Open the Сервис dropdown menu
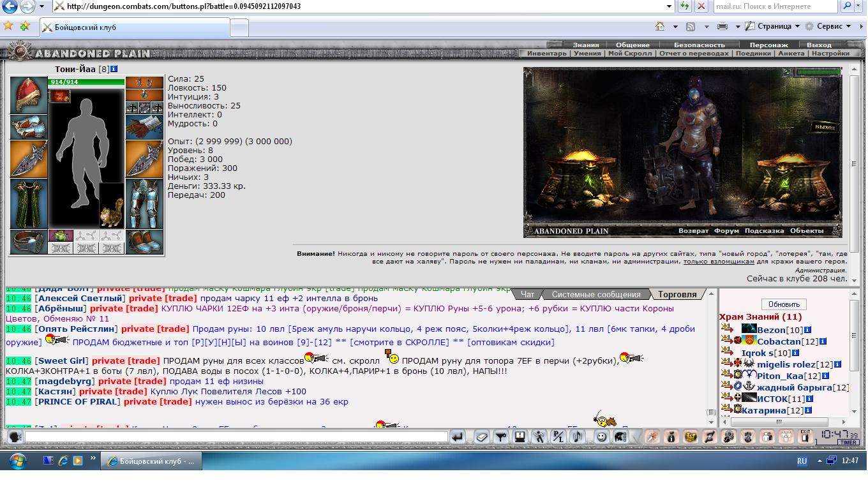Viewport: 868px width, 490px height. pyautogui.click(x=830, y=26)
